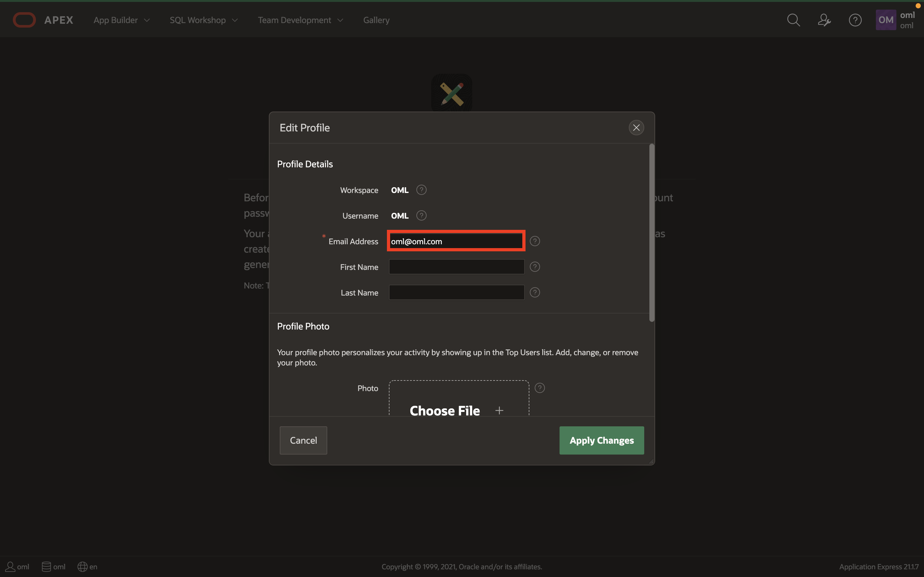Screen dimensions: 924x577
Task: Click help icon next to First Name
Action: click(535, 267)
